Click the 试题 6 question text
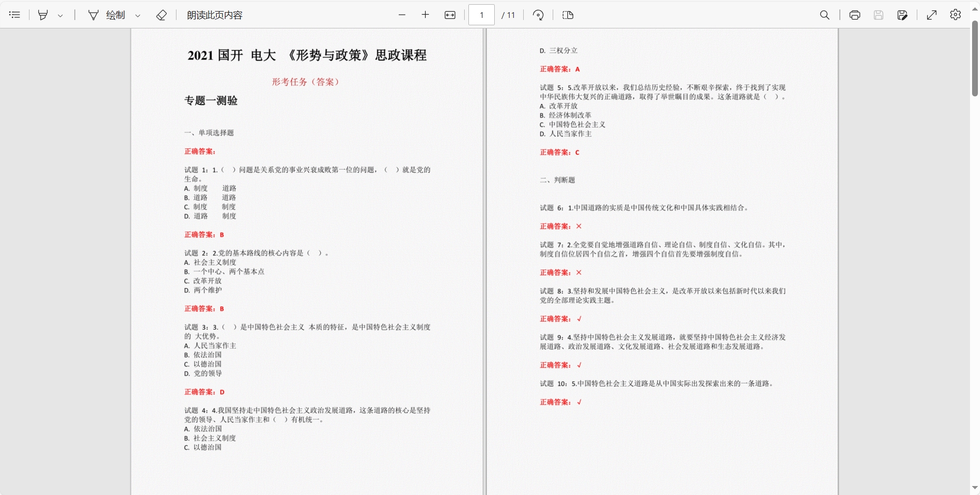 point(644,207)
